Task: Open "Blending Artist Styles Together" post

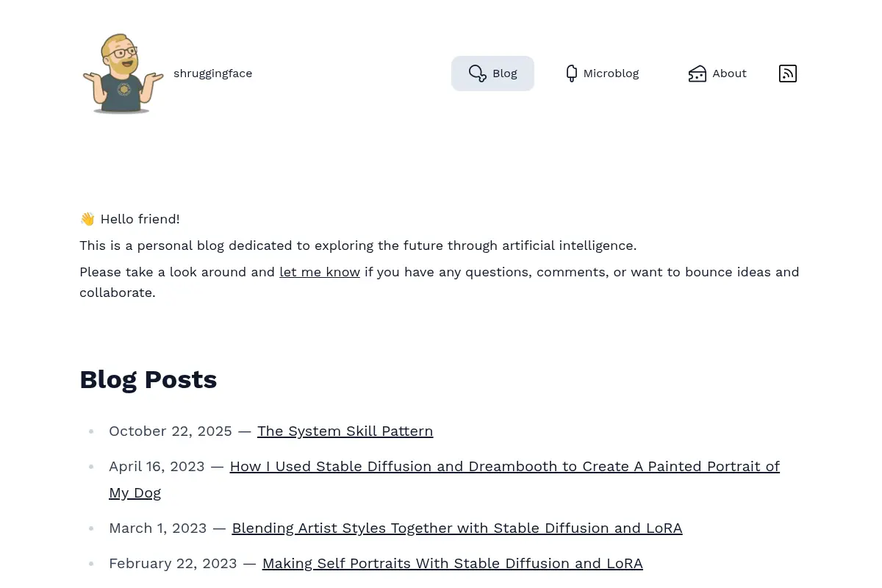Action: [x=457, y=528]
